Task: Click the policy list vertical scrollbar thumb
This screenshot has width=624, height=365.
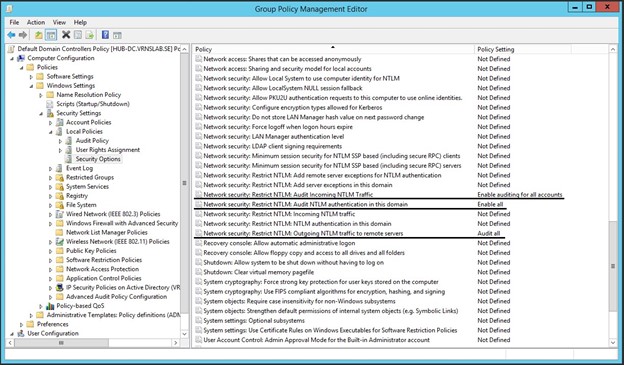Action: coord(613,265)
